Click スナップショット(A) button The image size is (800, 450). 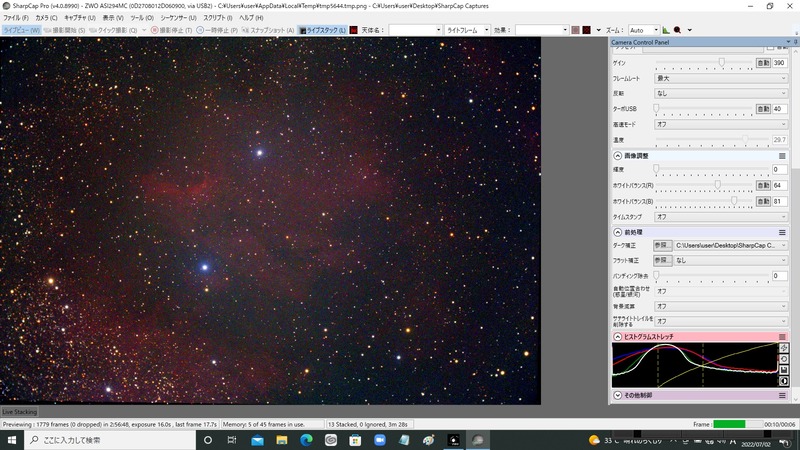pyautogui.click(x=267, y=30)
